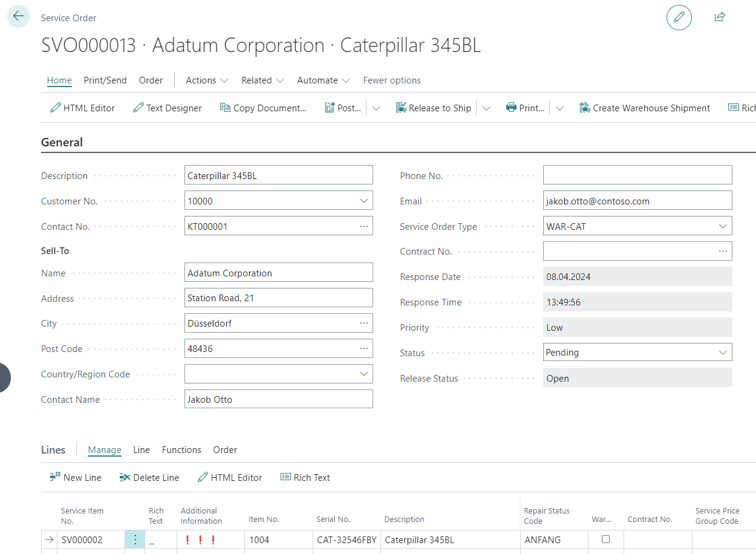Open the Actions menu
This screenshot has width=756, height=554.
coord(207,80)
